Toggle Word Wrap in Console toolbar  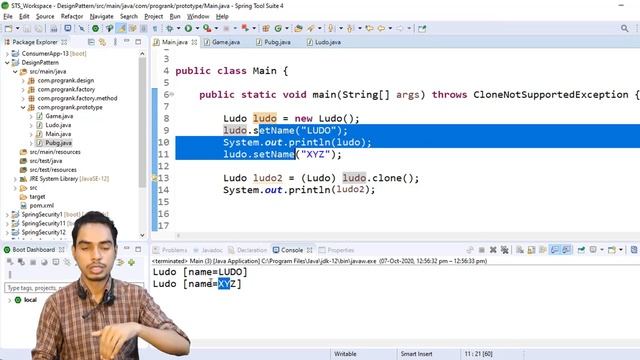click(x=543, y=250)
